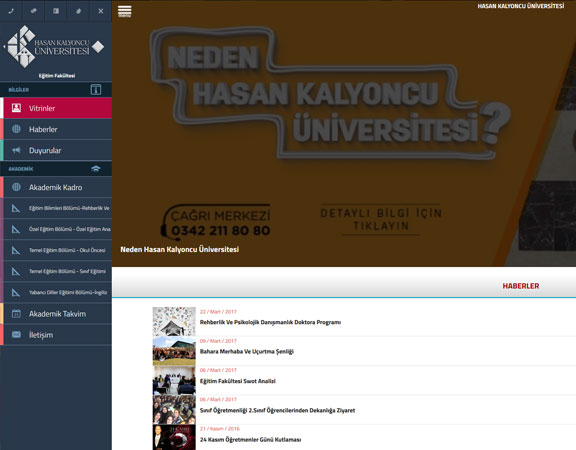Click the left arrow beside the university logo

coord(4,47)
